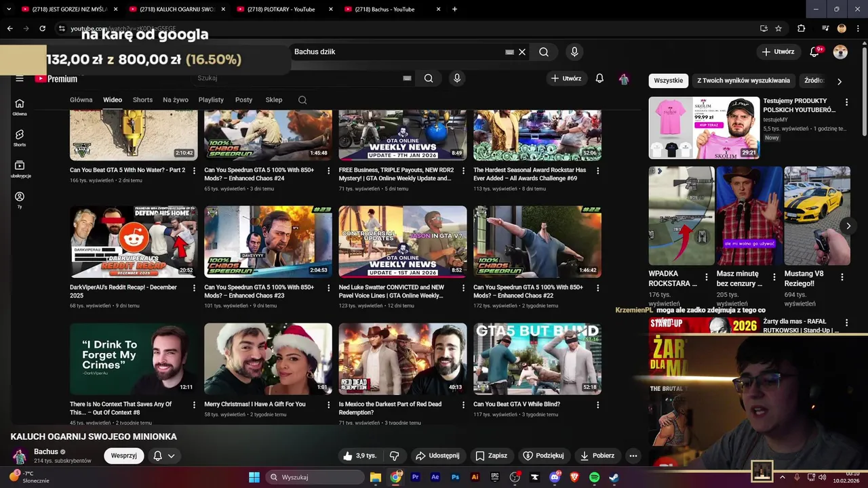Open the channel Playlisty tab

click(211, 100)
